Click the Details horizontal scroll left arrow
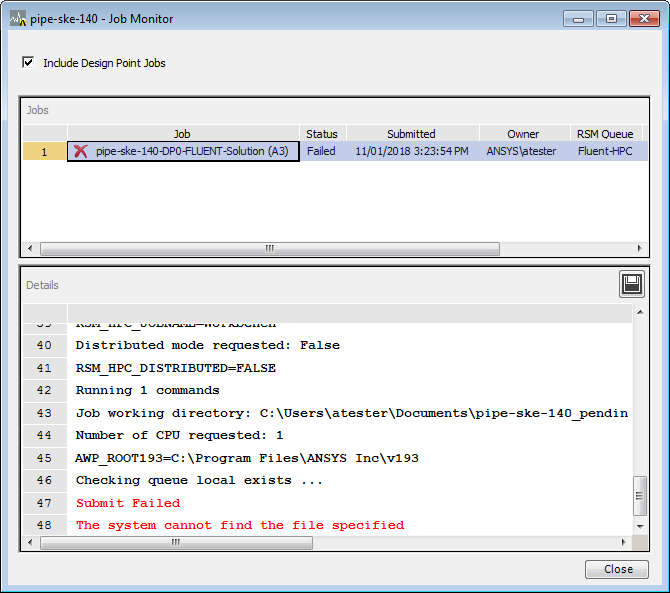 [x=30, y=543]
